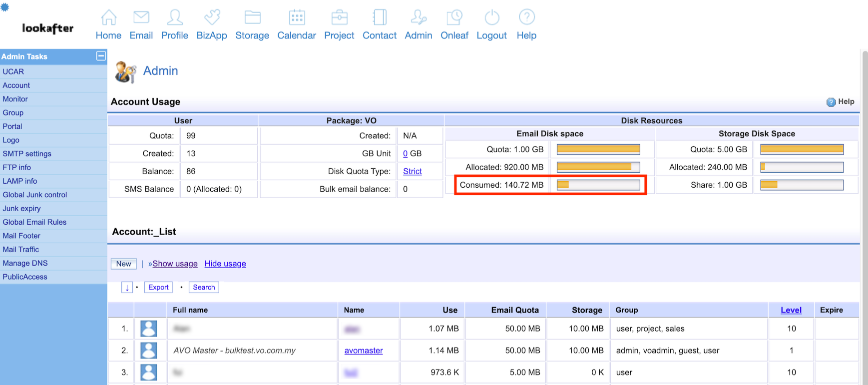The height and width of the screenshot is (385, 868).
Task: Click the Email envelope icon
Action: point(141,17)
